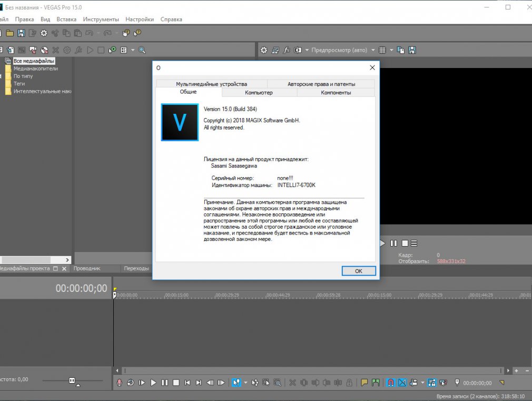Click the Rate (Частота) slider handle

(72, 380)
